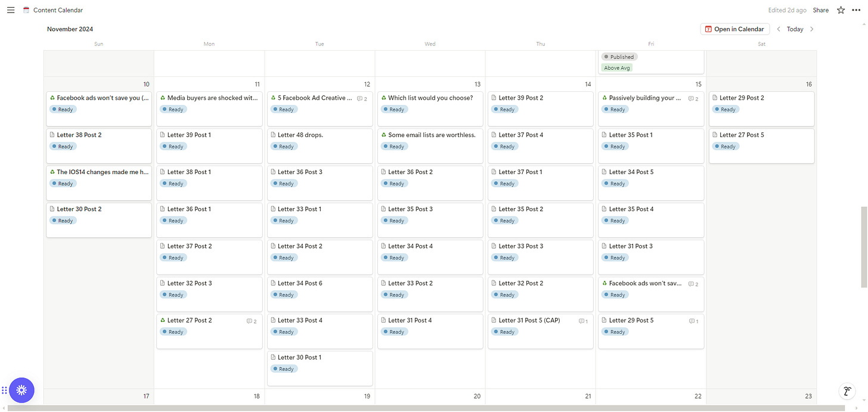Open comments on Passively building your card
868x412 pixels.
click(693, 98)
